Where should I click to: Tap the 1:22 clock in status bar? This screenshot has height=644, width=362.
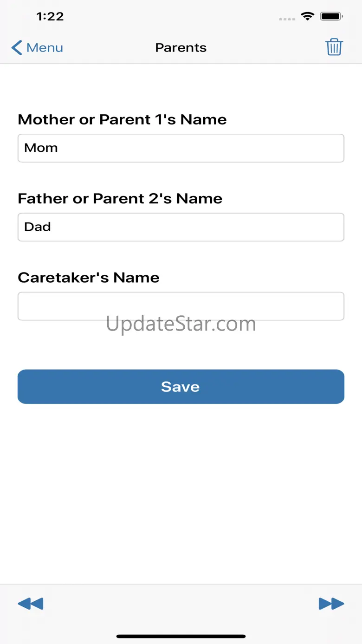50,16
